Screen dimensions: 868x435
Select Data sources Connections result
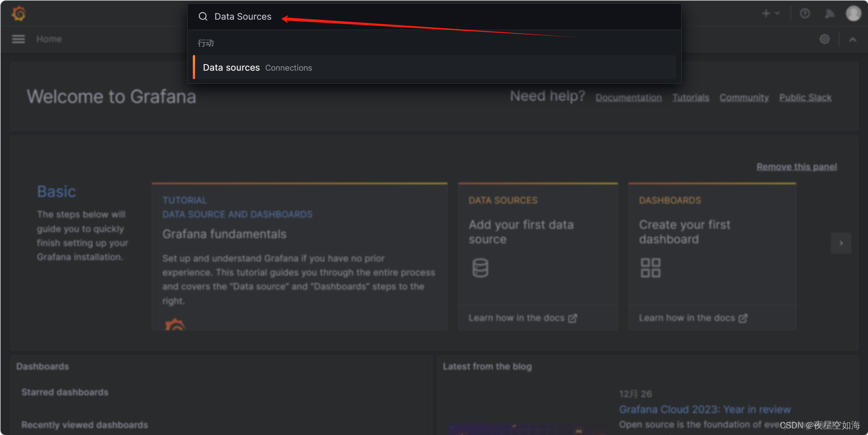pyautogui.click(x=434, y=67)
